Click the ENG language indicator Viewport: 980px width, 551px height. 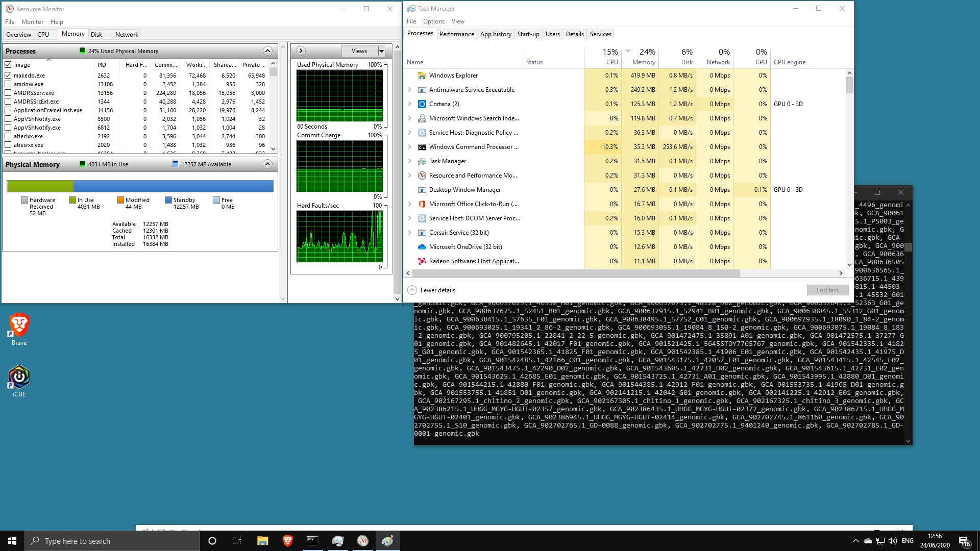[908, 541]
